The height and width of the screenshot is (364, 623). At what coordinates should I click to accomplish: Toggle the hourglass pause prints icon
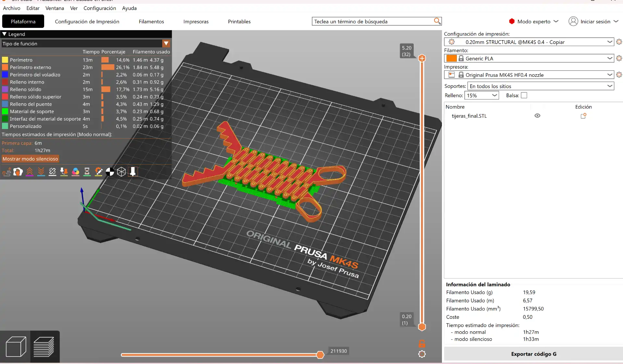click(87, 172)
